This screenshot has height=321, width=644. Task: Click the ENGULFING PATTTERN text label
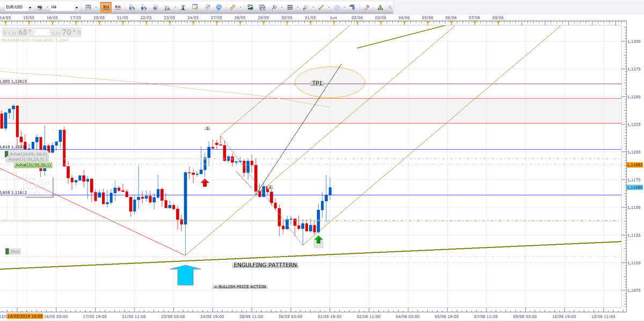click(265, 265)
